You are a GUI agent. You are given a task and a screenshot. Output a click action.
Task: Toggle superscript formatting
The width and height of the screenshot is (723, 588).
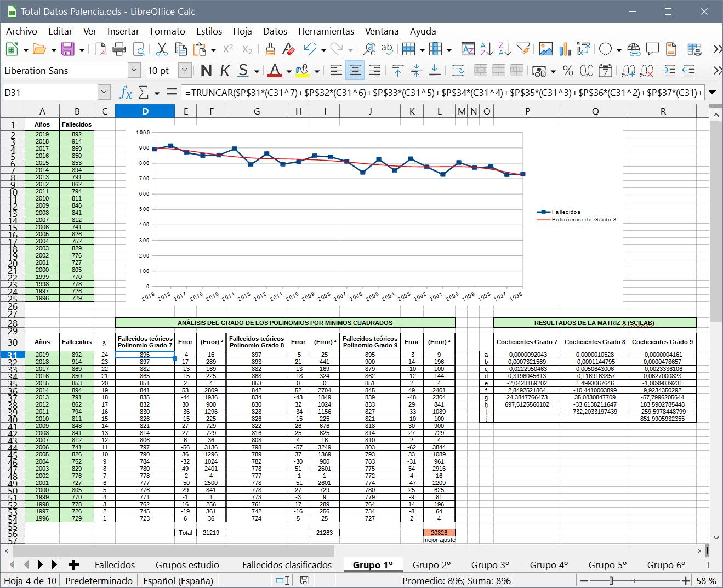tap(228, 50)
